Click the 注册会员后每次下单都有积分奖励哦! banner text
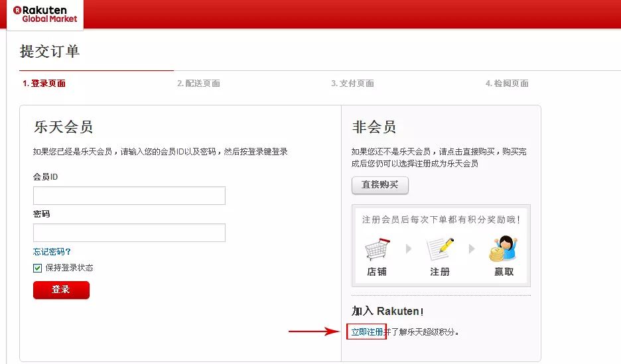The width and height of the screenshot is (621, 364). (441, 219)
